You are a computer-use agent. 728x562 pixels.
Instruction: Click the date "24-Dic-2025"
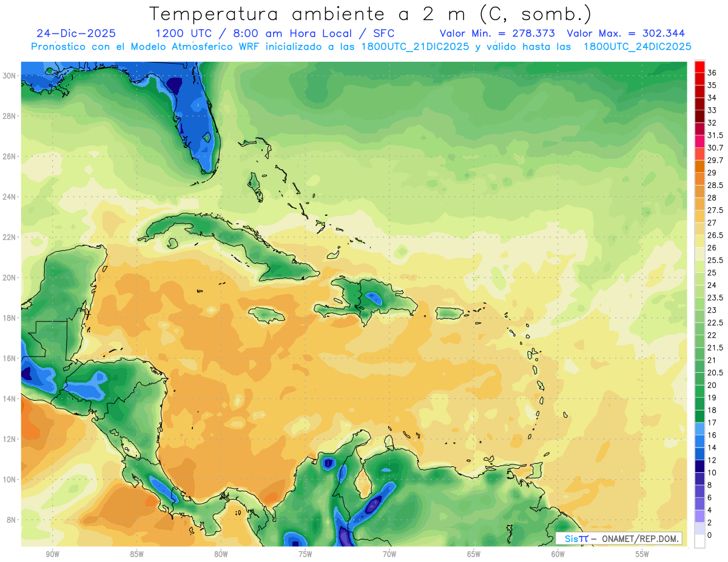tap(76, 33)
